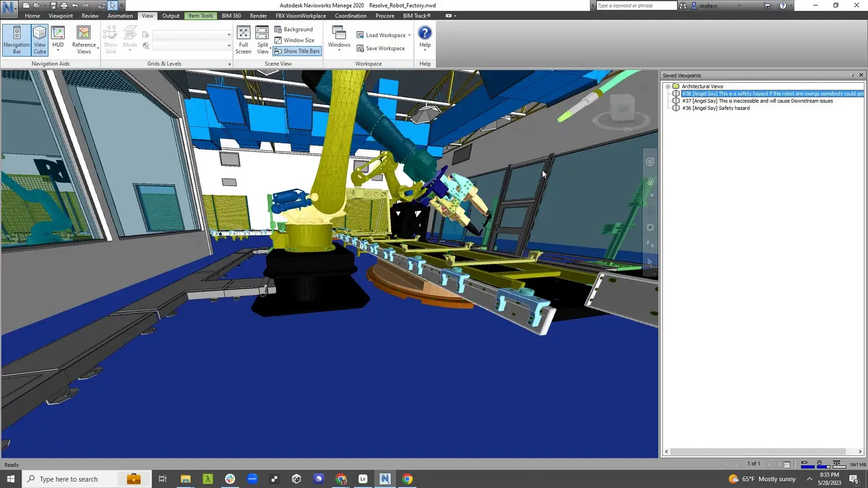Toggle the Navigation Bar visibility
The height and width of the screenshot is (488, 868).
[16, 39]
